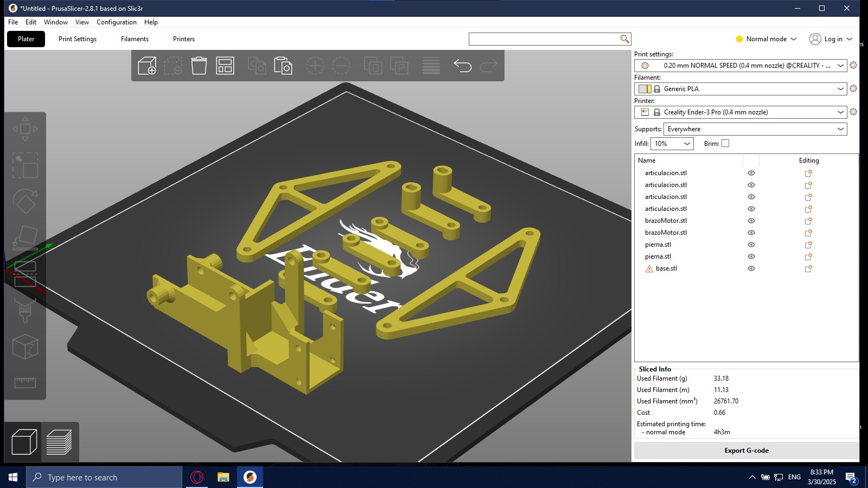The image size is (868, 488).
Task: Click the PrusaSlicer search input field
Action: (x=544, y=39)
